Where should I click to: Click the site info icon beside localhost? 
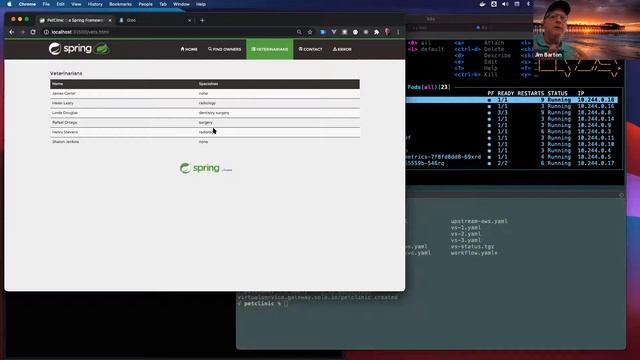click(46, 32)
